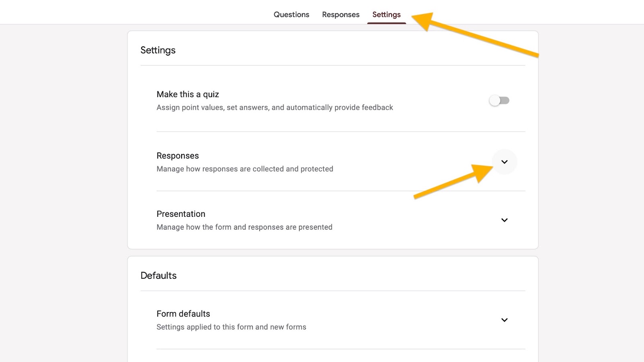Screen dimensions: 644x362
Task: Click the Defaults card heading
Action: [x=159, y=276]
